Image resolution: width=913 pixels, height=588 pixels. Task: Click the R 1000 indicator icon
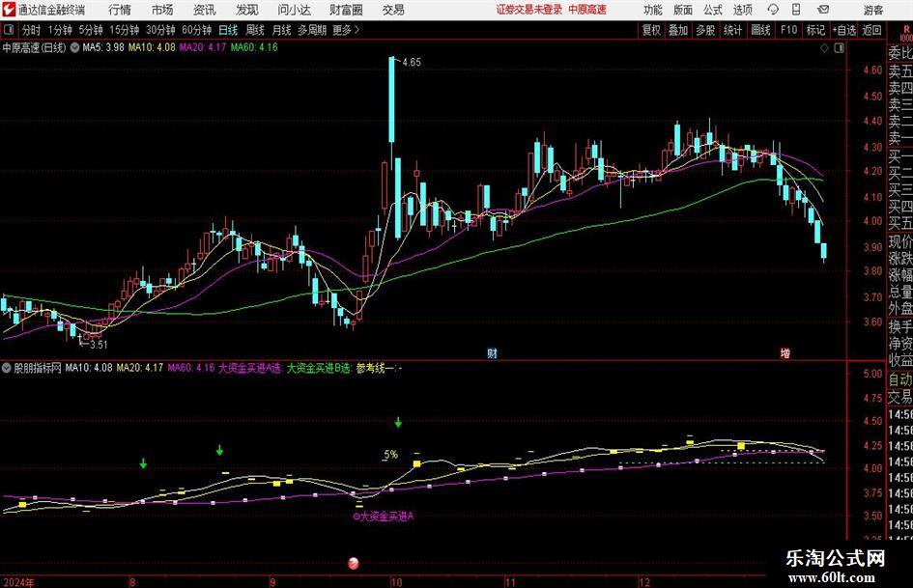[906, 33]
